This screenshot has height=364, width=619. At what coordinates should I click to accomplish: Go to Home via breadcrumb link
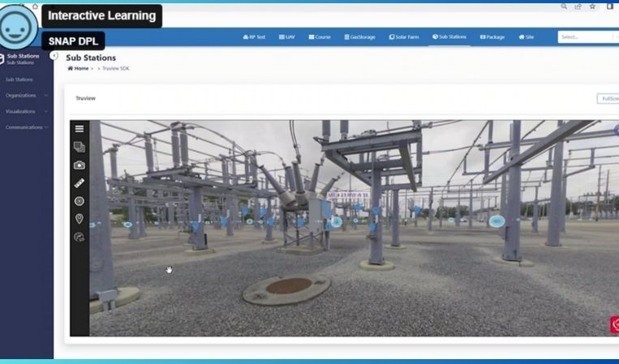(x=80, y=68)
